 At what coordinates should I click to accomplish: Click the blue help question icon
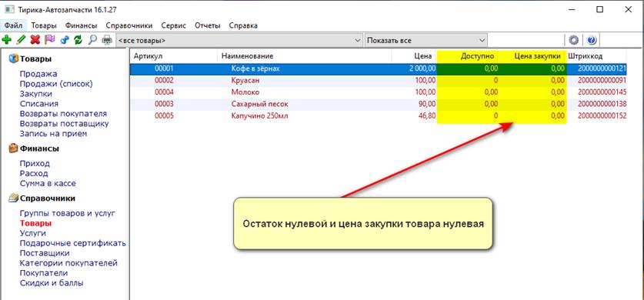tap(592, 40)
